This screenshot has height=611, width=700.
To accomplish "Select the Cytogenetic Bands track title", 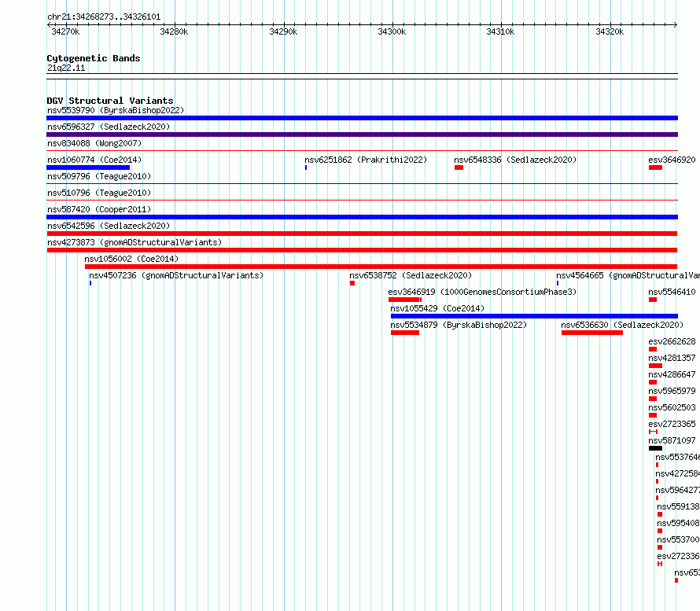I will tap(94, 58).
